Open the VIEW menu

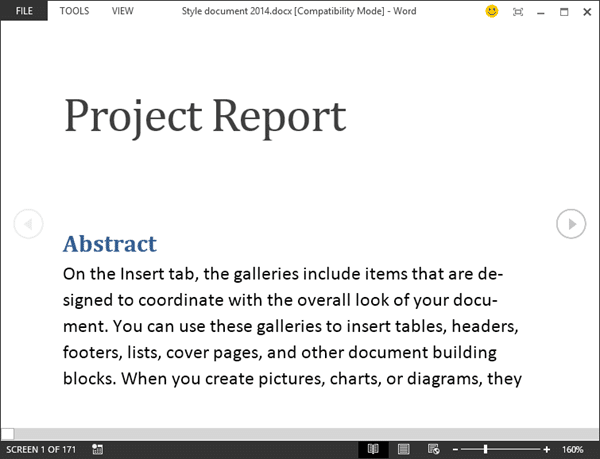coord(122,11)
